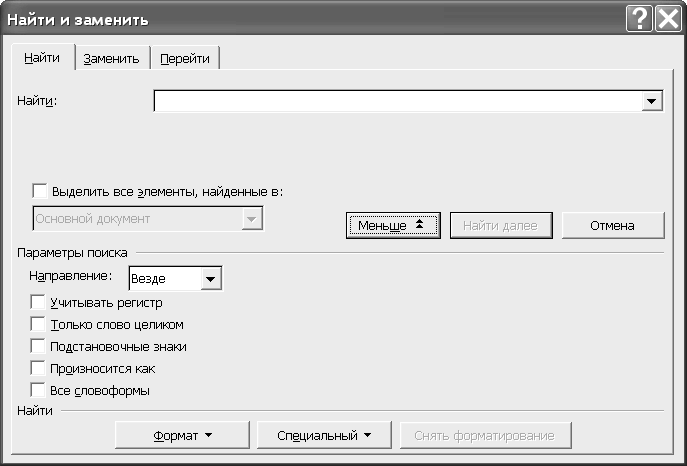687x466 pixels.
Task: Close the Найти и заменить dialog
Action: tap(668, 19)
